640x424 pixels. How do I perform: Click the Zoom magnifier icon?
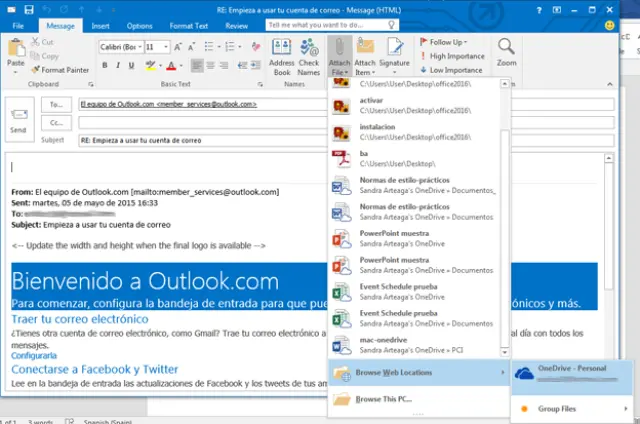pyautogui.click(x=506, y=52)
